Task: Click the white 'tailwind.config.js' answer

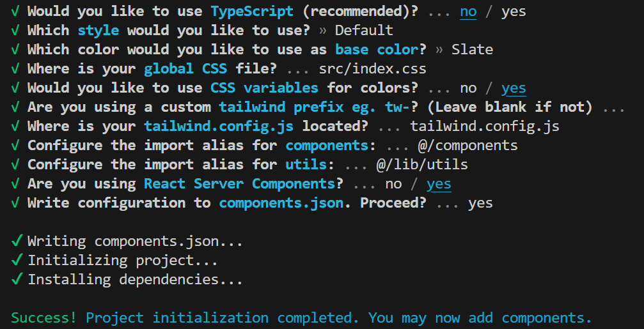Action: coord(485,126)
